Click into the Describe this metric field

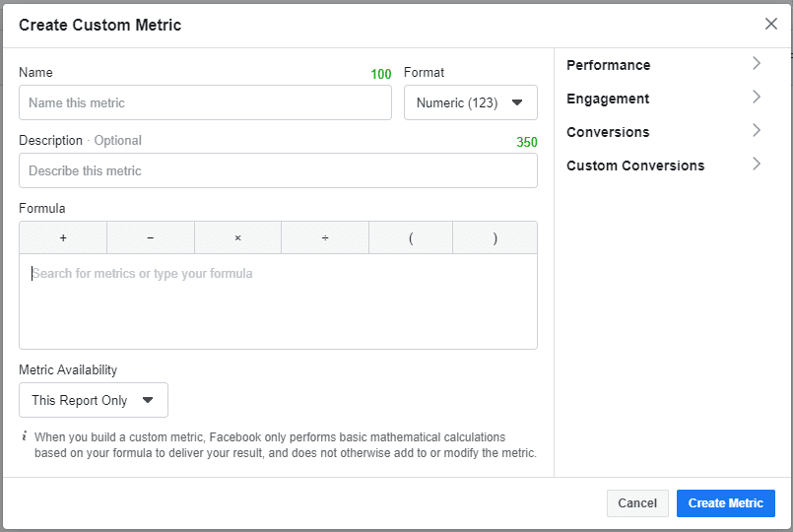click(x=278, y=170)
